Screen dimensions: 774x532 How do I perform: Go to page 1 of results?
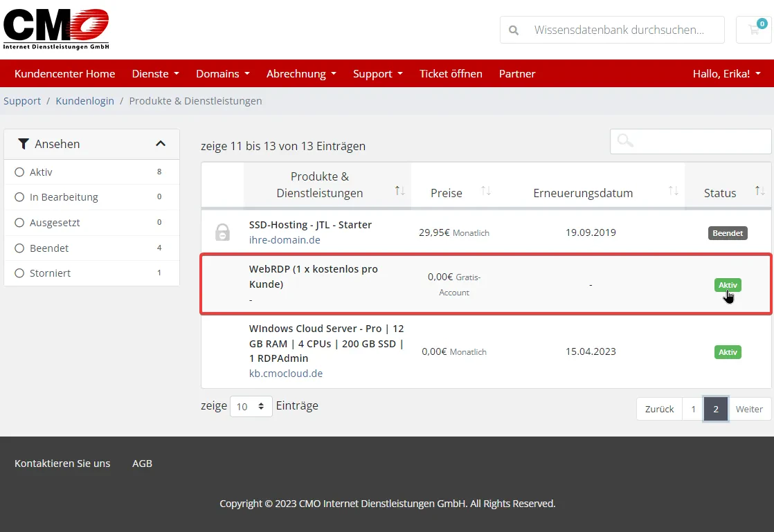click(693, 410)
